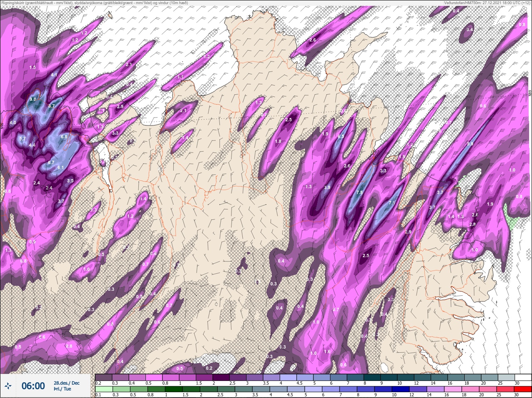
Task: Click the 06:00 forecast time
Action: pos(33,386)
